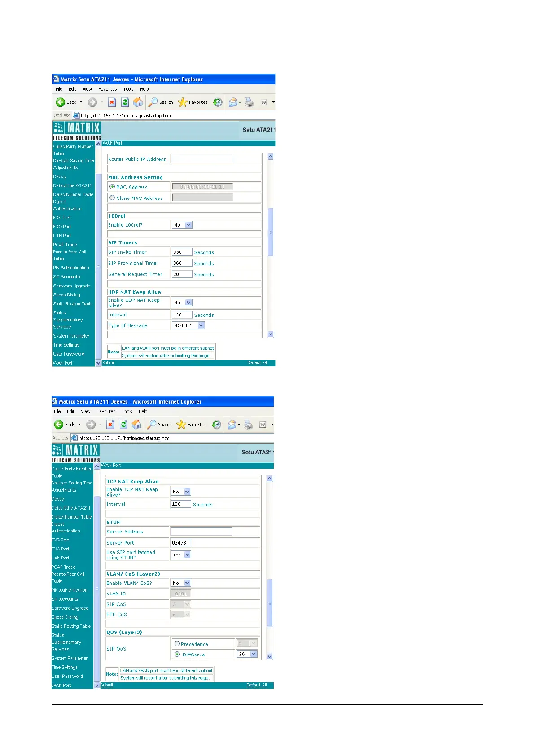
Task: Click Back arrow icon in upper browser window
Action: 60,102
